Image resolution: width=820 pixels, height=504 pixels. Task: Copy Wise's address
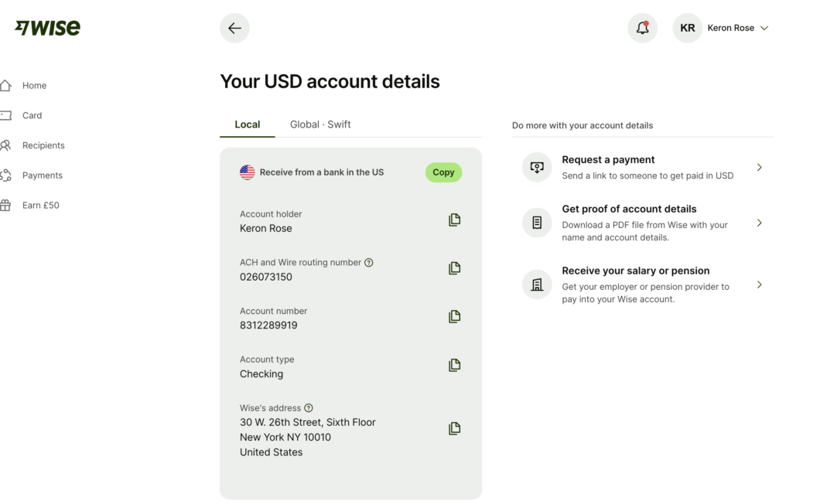[454, 428]
